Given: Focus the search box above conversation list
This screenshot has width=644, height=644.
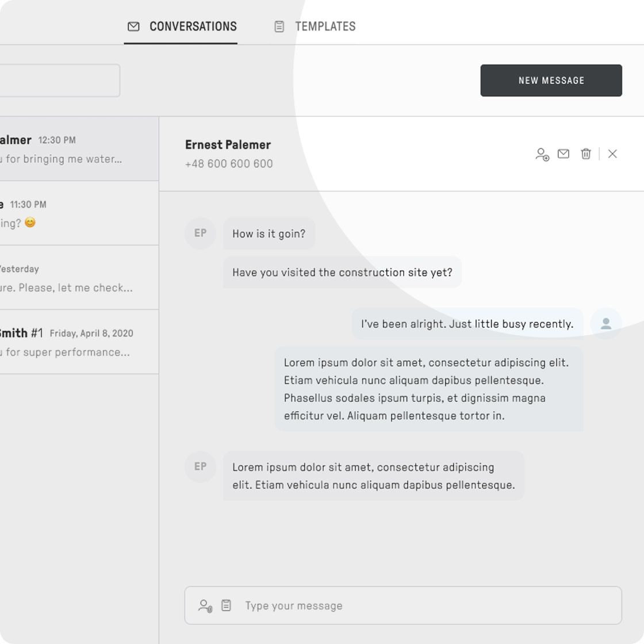Looking at the screenshot, I should click(x=60, y=80).
